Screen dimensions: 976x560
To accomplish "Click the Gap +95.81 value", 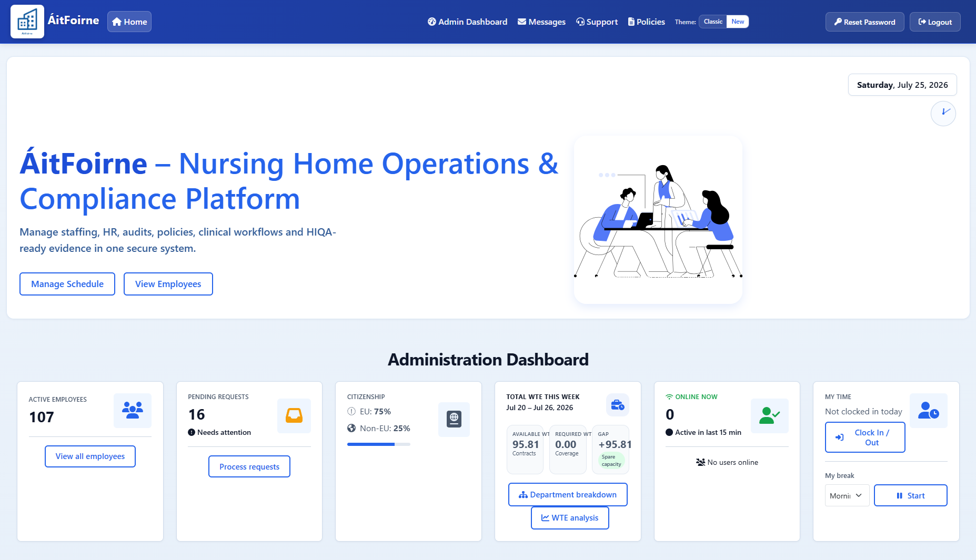I will coord(615,444).
